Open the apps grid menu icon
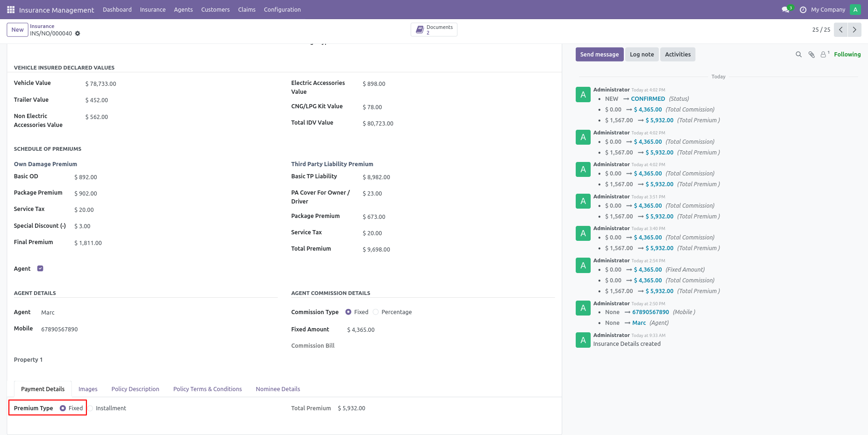 point(11,9)
